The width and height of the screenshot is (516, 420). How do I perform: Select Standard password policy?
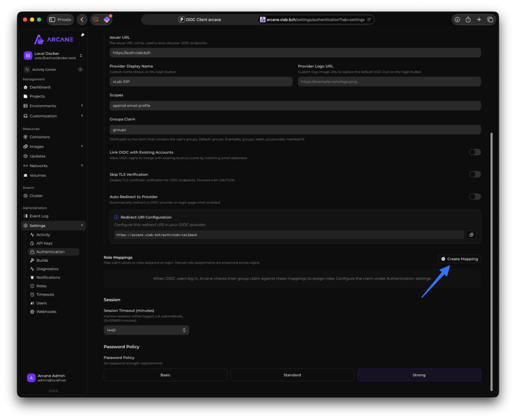(292, 375)
